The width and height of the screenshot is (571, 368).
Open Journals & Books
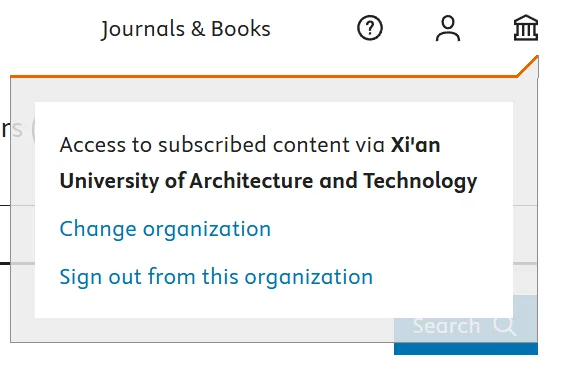tap(186, 29)
